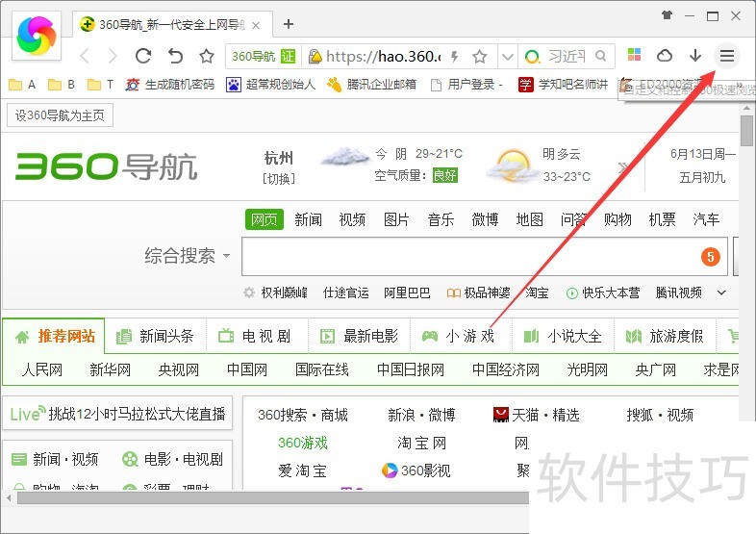Screen dimensions: 756x534
Task: Select the 购物 search tab
Action: (617, 219)
